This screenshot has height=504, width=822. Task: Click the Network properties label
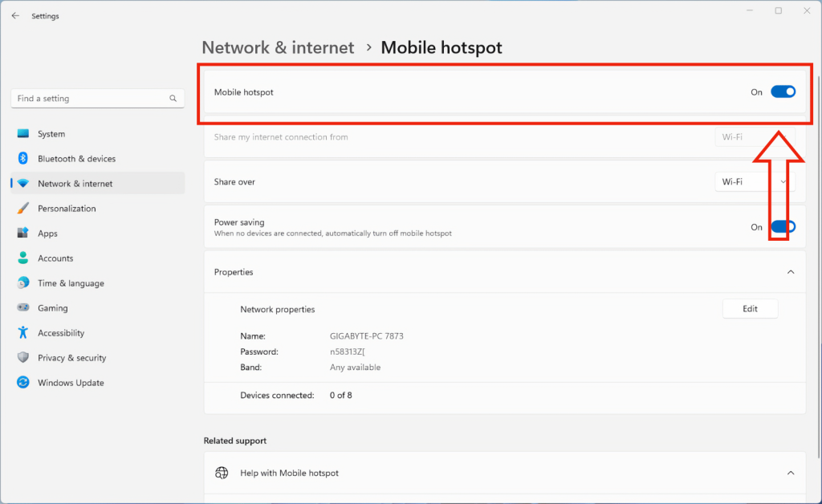[x=277, y=309]
